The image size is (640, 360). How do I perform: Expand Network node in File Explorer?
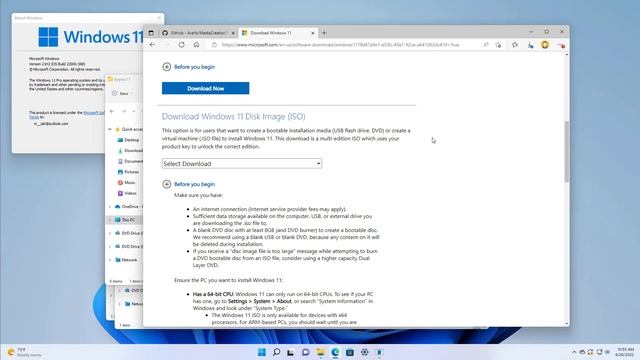(110, 260)
